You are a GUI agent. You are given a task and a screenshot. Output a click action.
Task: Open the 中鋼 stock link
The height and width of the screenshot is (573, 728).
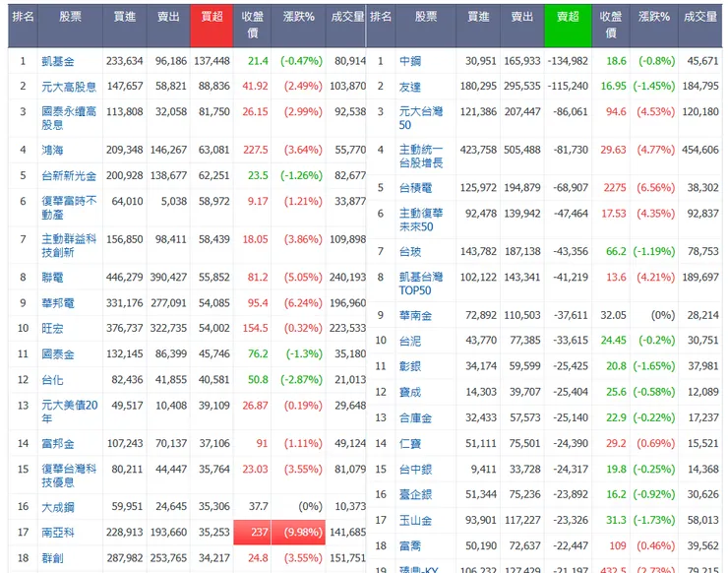pos(410,61)
